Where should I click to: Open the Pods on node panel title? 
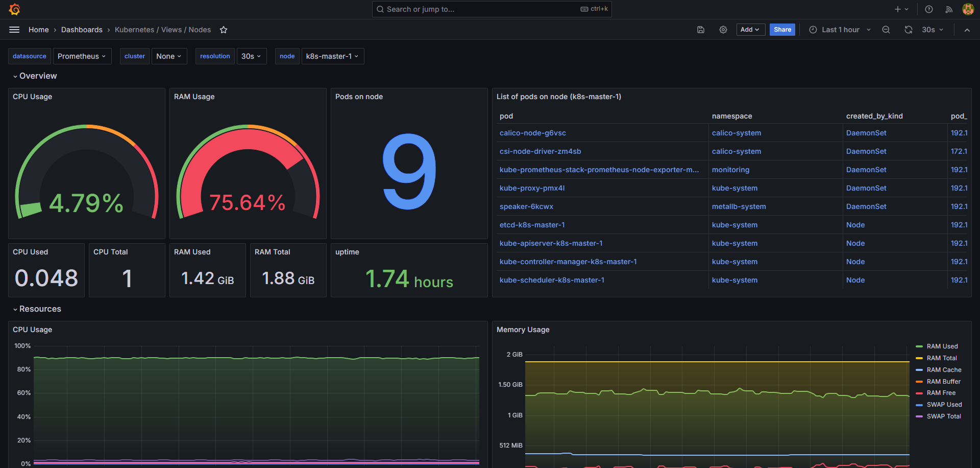pyautogui.click(x=359, y=97)
